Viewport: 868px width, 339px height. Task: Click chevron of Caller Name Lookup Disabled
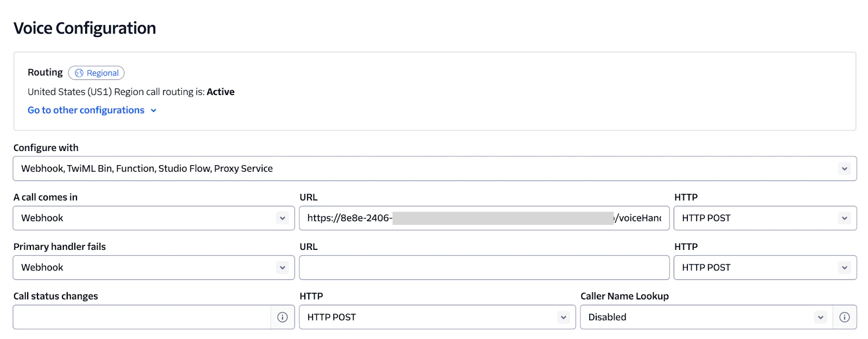(x=820, y=317)
